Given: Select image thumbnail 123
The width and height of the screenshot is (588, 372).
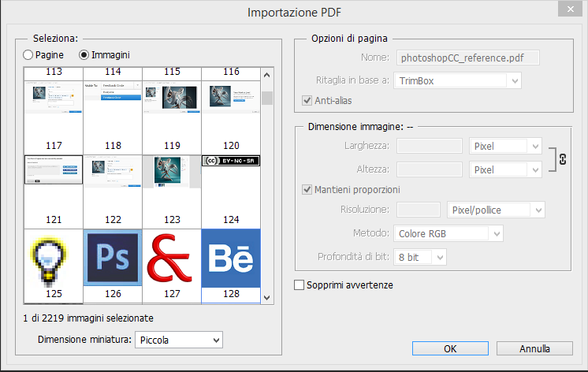Looking at the screenshot, I should 172,192.
